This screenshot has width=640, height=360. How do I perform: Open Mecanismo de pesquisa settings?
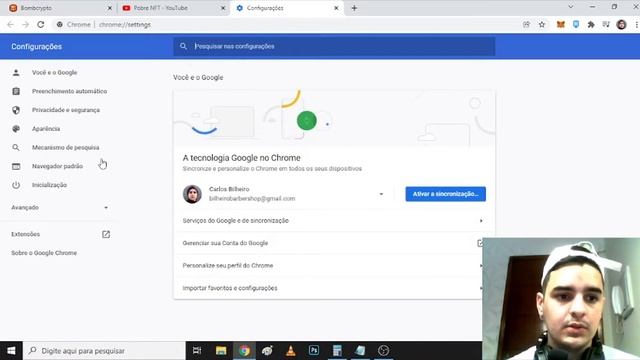pyautogui.click(x=65, y=148)
